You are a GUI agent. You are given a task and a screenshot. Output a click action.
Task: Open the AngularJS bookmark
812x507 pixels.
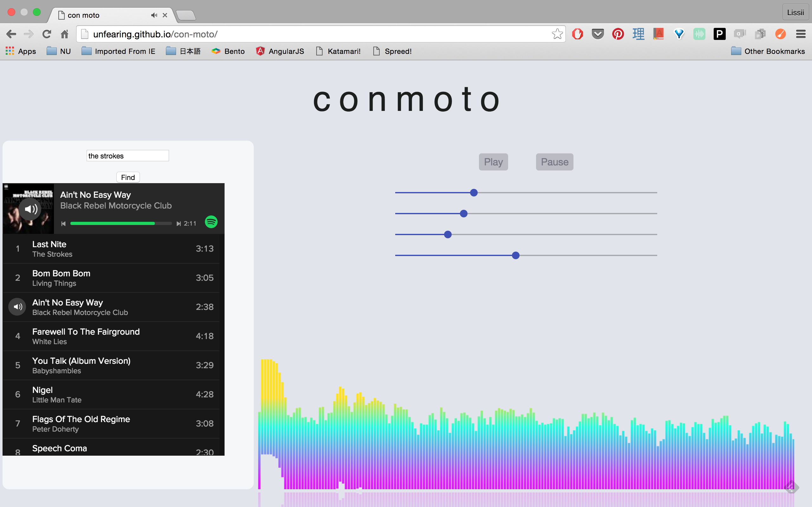280,51
